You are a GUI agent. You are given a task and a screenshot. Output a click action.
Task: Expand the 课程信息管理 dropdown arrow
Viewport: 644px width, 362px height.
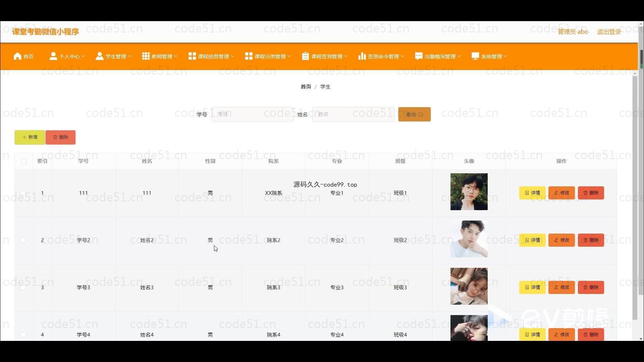[232, 56]
